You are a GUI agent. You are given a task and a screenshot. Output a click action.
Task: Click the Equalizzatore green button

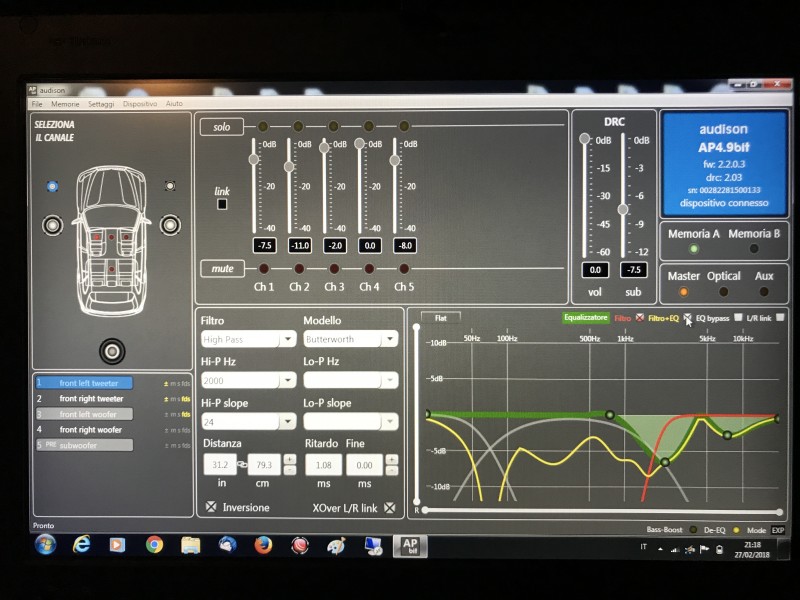click(586, 317)
